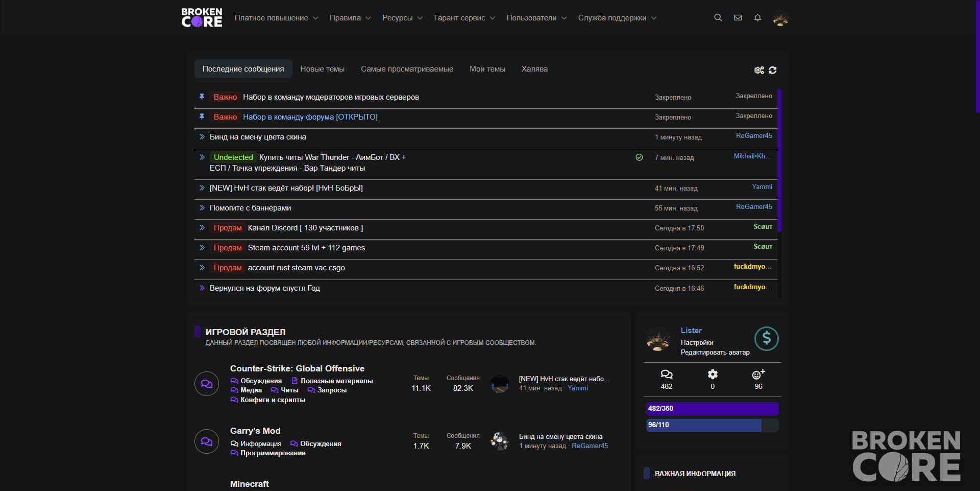Switch to the Новые темы tab
This screenshot has width=980, height=491.
point(323,69)
